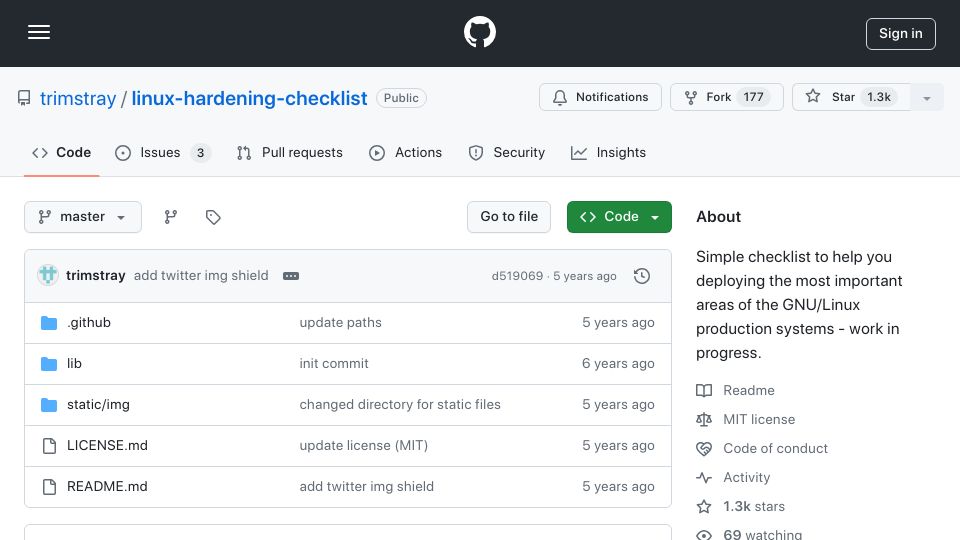The width and height of the screenshot is (960, 540).
Task: Open the green Code dropdown
Action: pos(619,217)
